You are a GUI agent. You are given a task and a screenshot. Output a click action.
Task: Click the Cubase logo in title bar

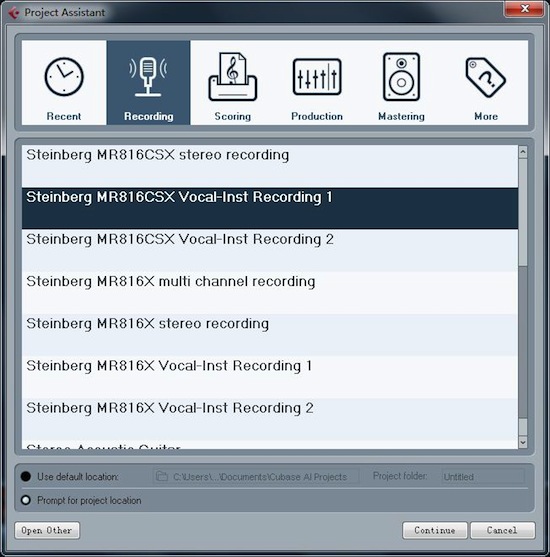pos(14,13)
